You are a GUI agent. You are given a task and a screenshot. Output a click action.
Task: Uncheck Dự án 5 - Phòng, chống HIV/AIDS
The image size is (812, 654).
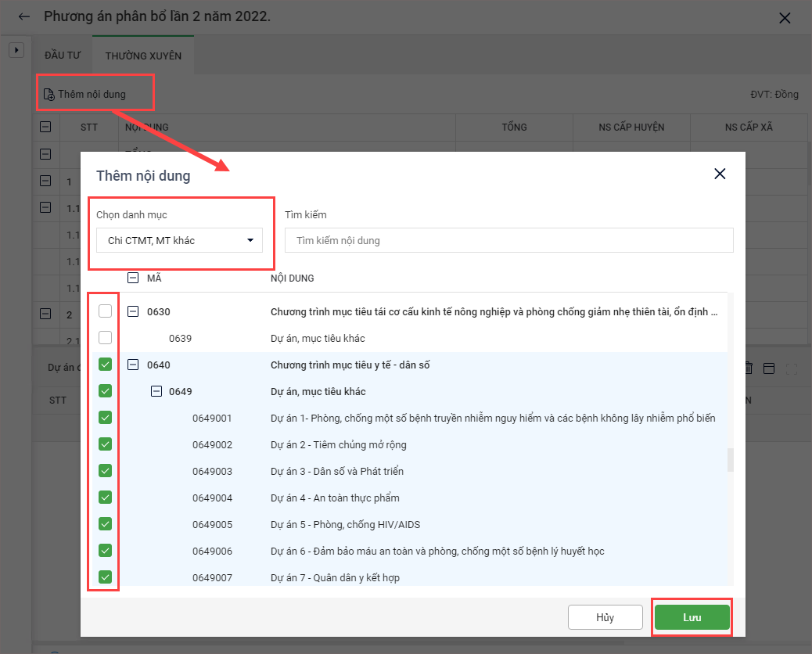[106, 524]
